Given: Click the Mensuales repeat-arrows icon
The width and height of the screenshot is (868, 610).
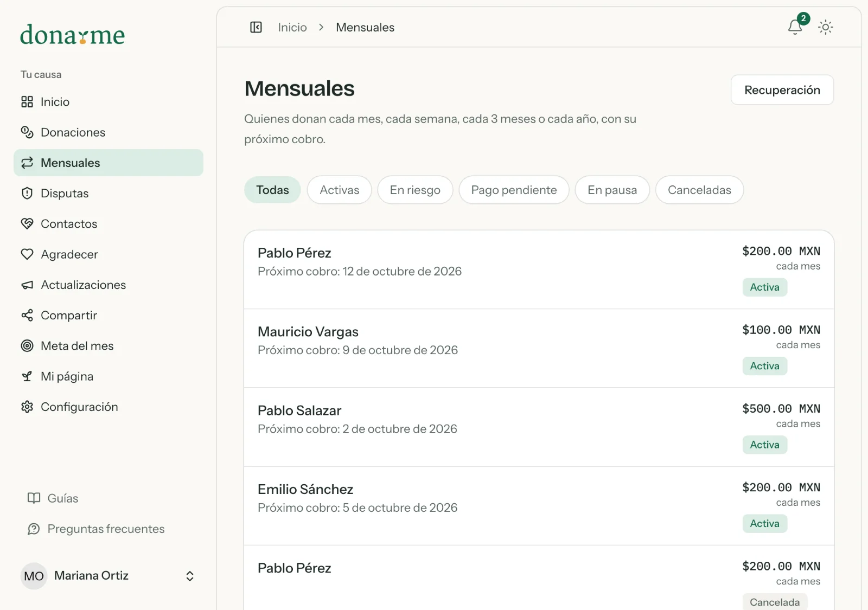Looking at the screenshot, I should [27, 163].
